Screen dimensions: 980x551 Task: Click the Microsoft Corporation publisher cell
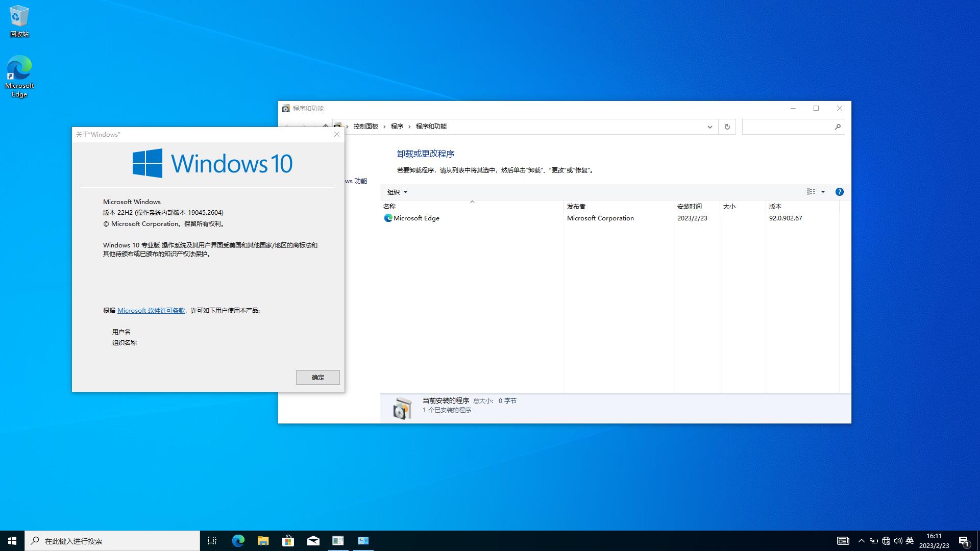(x=600, y=218)
